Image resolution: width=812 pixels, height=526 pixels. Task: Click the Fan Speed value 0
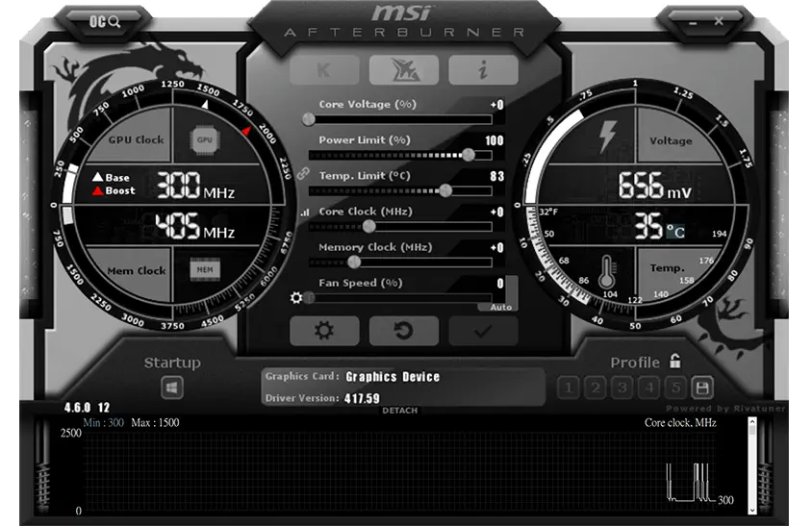click(500, 283)
